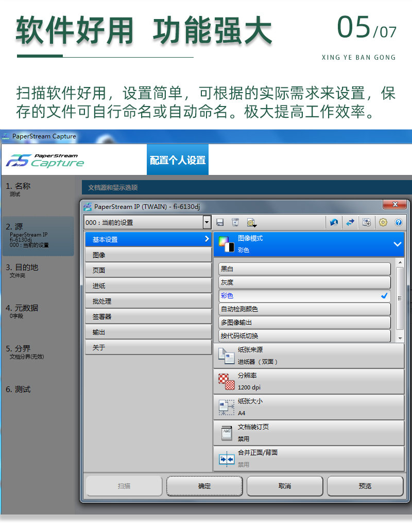412x532 pixels.
Task: Select the 批处理 category
Action: (148, 301)
